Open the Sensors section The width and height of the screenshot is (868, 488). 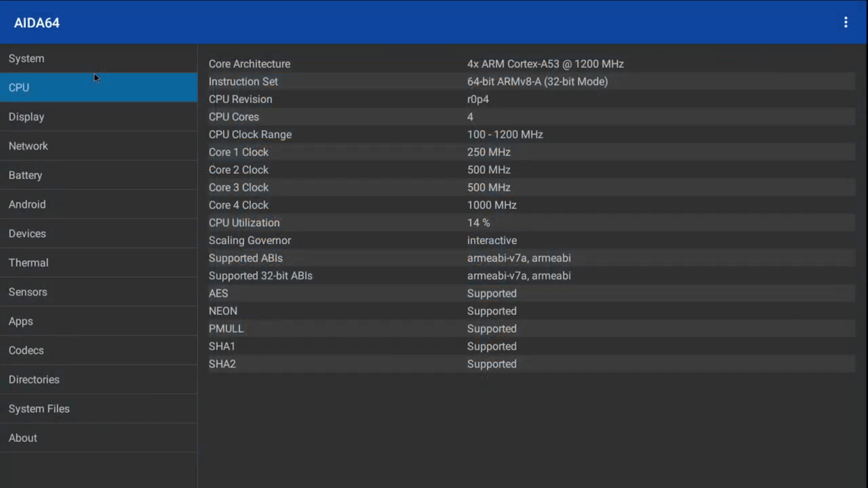click(98, 291)
